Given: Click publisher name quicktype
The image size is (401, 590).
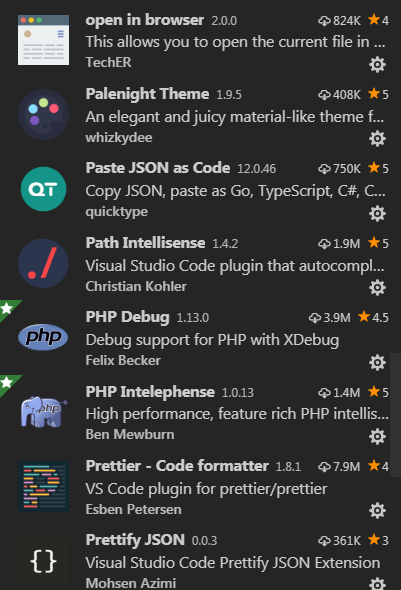Looking at the screenshot, I should click(117, 212).
